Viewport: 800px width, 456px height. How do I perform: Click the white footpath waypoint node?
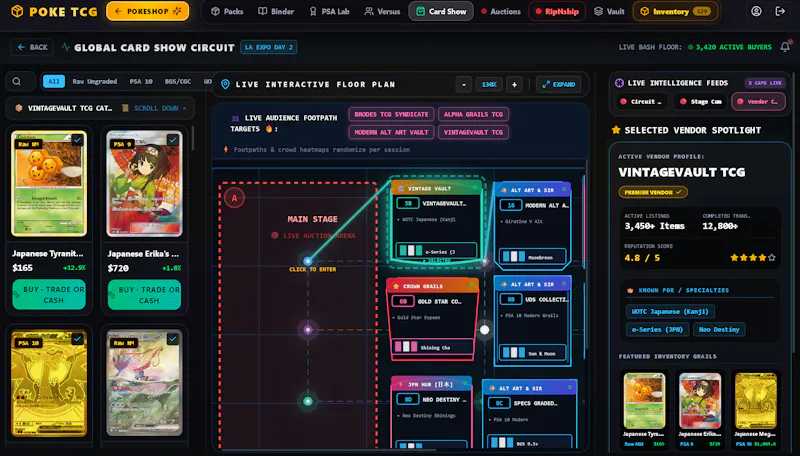click(484, 330)
